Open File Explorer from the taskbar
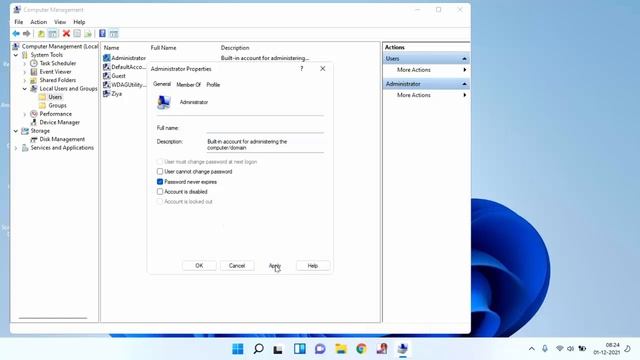 341,349
